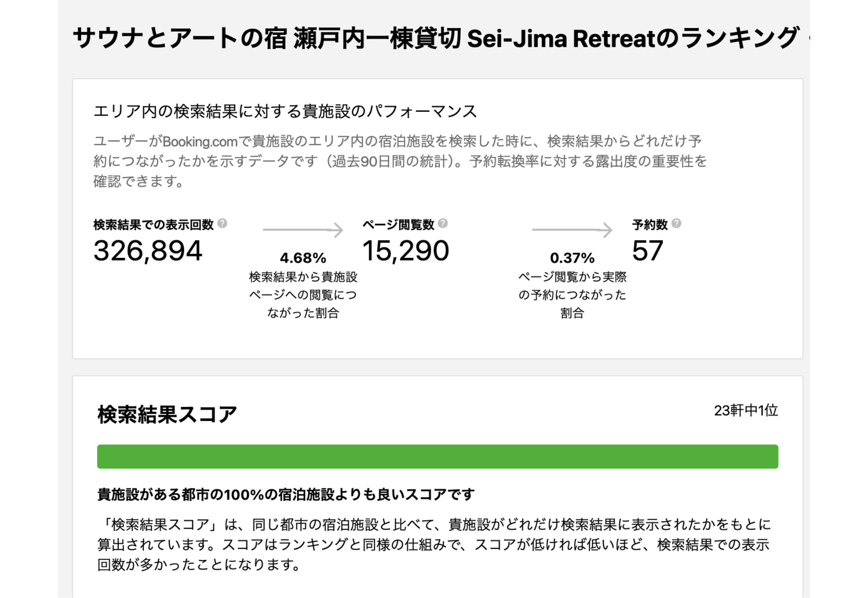Screen dimensions: 868x598
Task: Click the 検索結果から貴施設ページへの閲覧 caption
Action: click(303, 295)
